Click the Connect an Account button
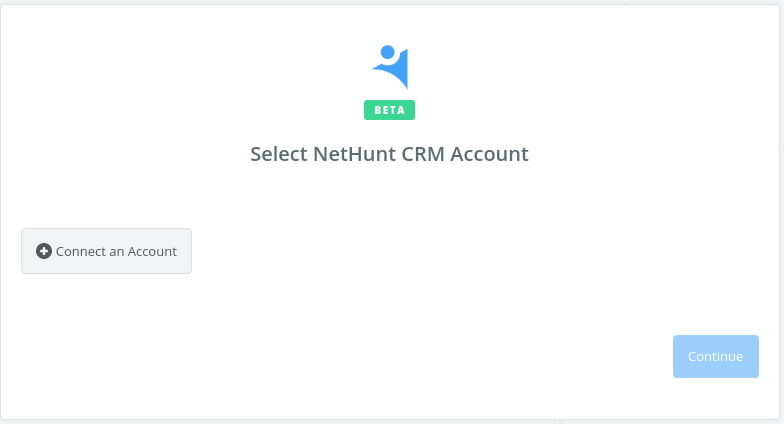784x424 pixels. (x=106, y=251)
